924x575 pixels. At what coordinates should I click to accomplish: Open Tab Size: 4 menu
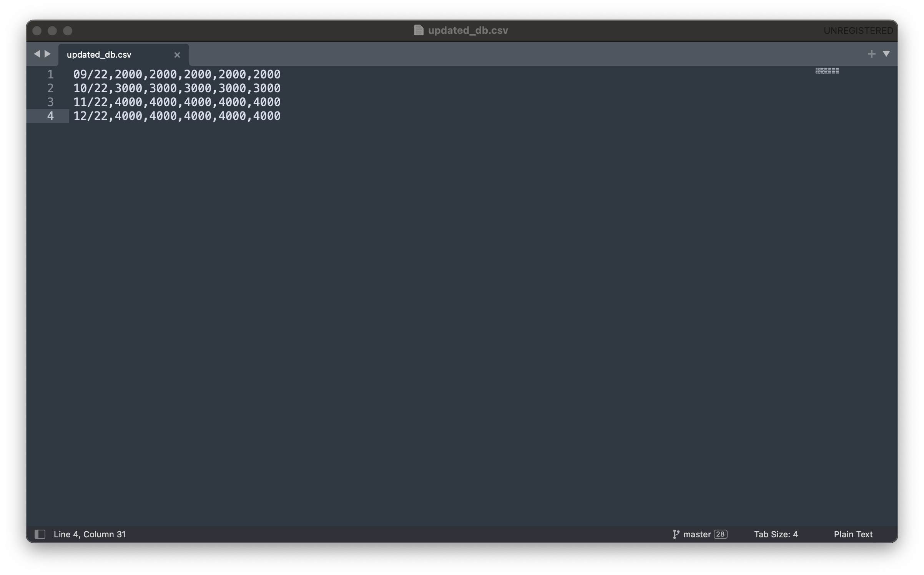[776, 534]
